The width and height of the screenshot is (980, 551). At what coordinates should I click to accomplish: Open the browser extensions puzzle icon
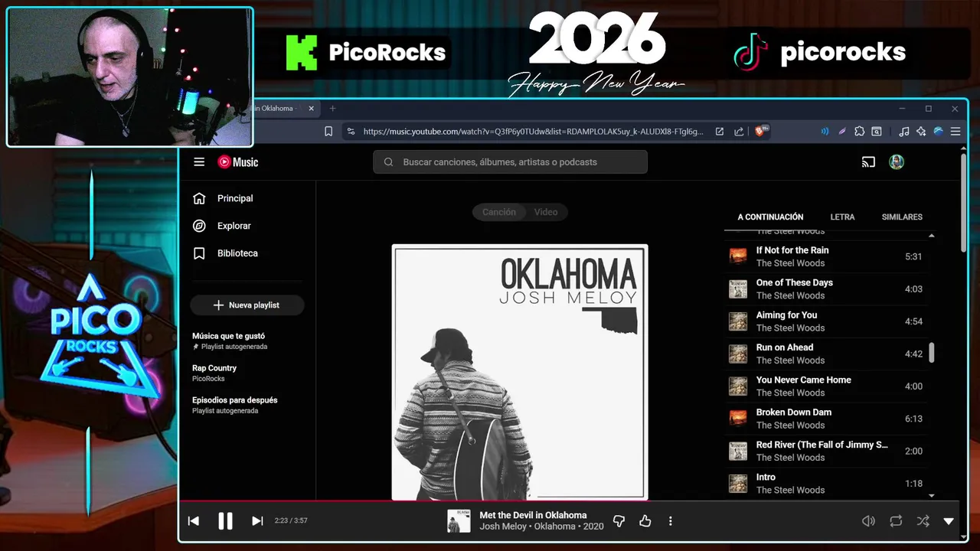pos(859,132)
